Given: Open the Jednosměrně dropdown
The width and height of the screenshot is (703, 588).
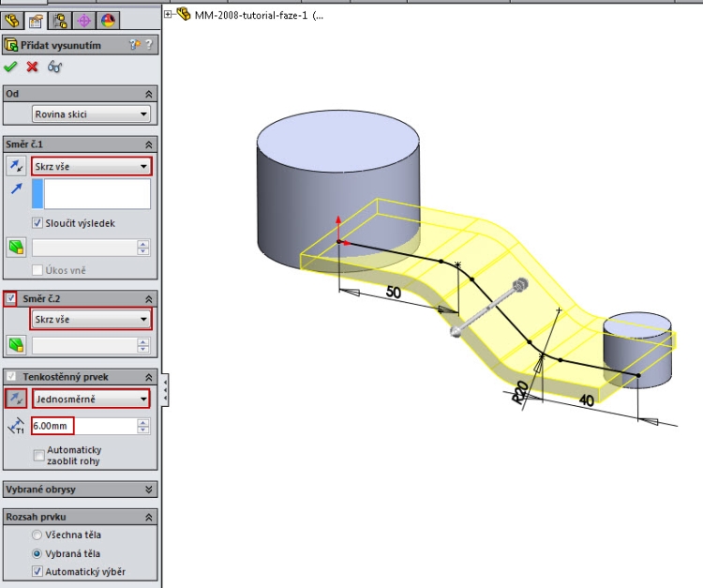Looking at the screenshot, I should pos(92,399).
